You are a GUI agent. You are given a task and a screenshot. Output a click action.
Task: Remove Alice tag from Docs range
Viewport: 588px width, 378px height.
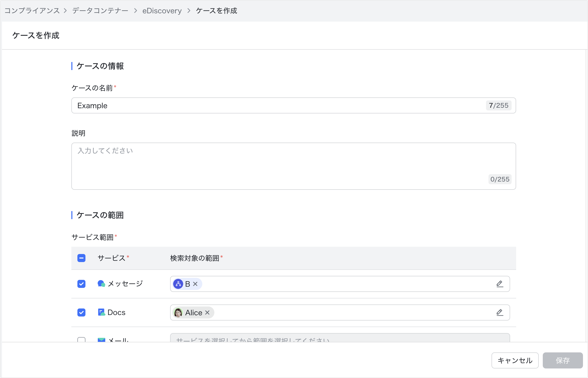pyautogui.click(x=207, y=312)
